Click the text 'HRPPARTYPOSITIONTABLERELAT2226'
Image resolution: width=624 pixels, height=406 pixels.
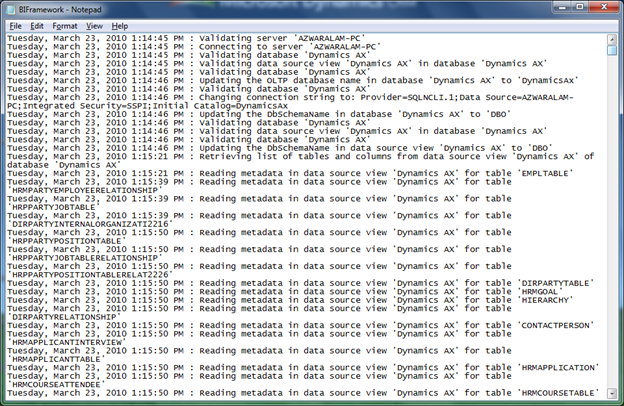pyautogui.click(x=90, y=275)
